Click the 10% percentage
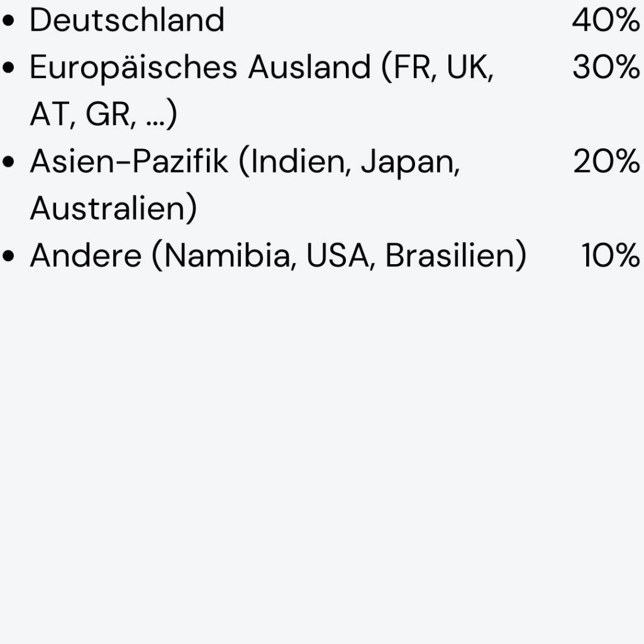Viewport: 644px width, 644px height. point(609,256)
